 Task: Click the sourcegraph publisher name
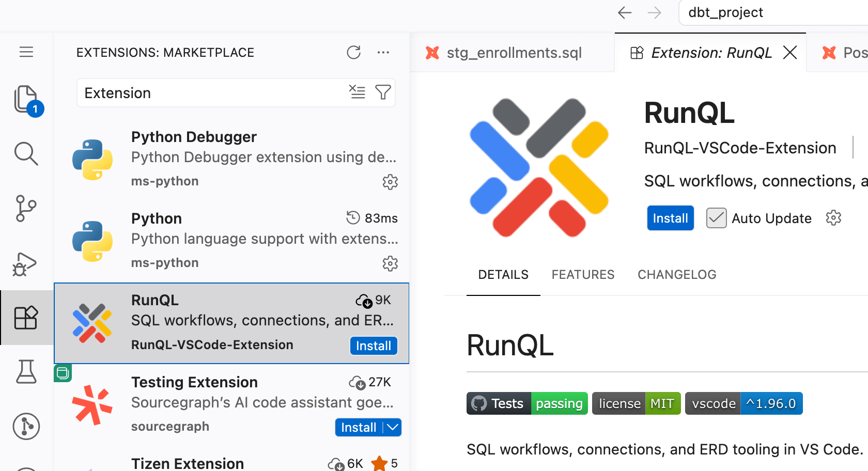coord(170,427)
